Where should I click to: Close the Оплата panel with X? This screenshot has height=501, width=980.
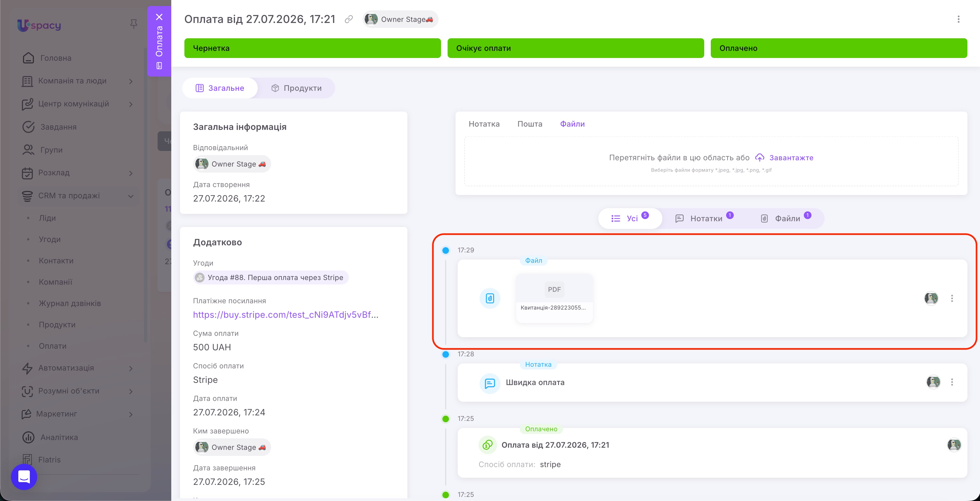click(159, 17)
